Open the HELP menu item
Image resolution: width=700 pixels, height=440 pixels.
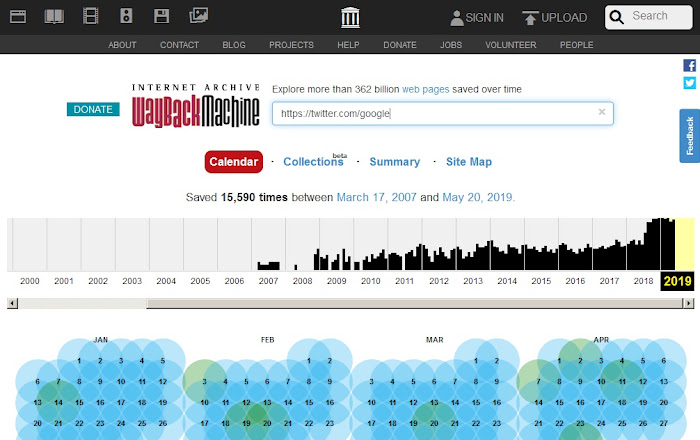tap(348, 45)
